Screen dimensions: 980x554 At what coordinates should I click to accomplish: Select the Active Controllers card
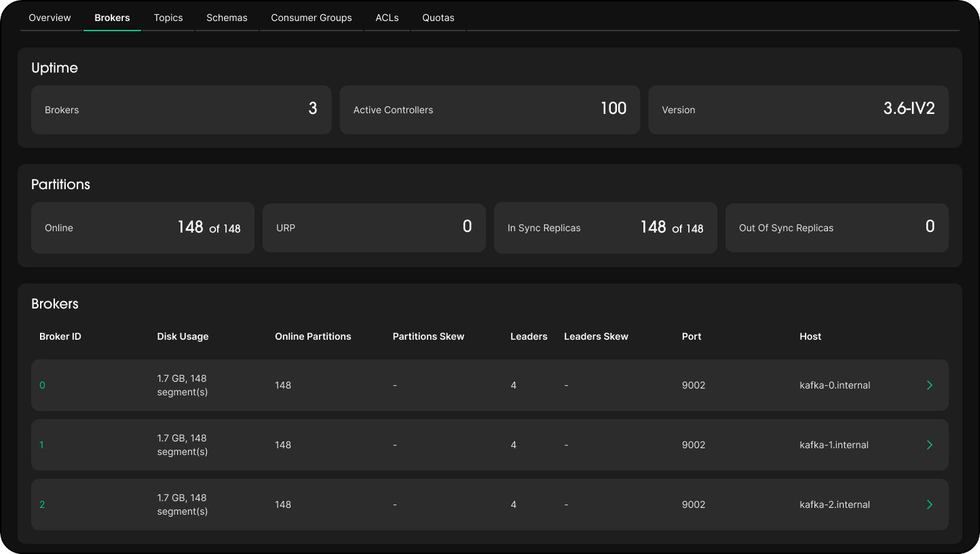(x=489, y=110)
